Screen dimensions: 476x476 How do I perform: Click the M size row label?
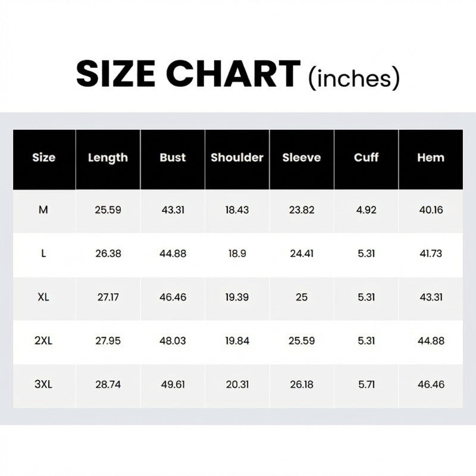click(x=43, y=210)
